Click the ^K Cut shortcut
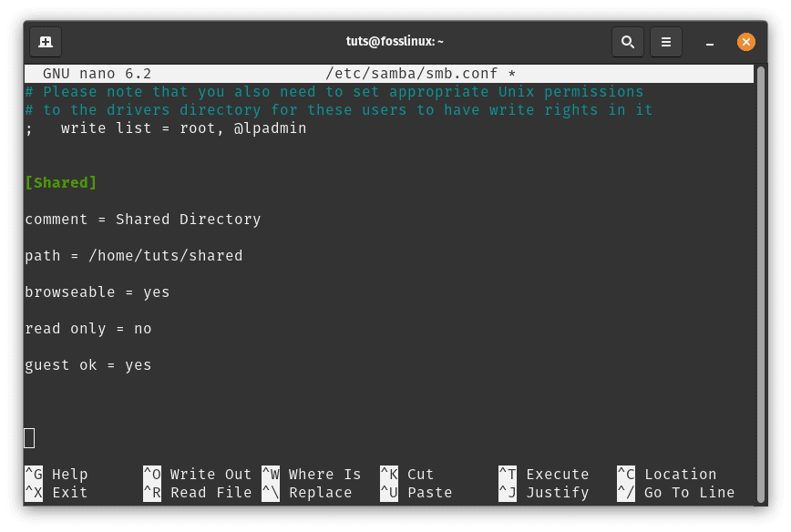 point(407,474)
